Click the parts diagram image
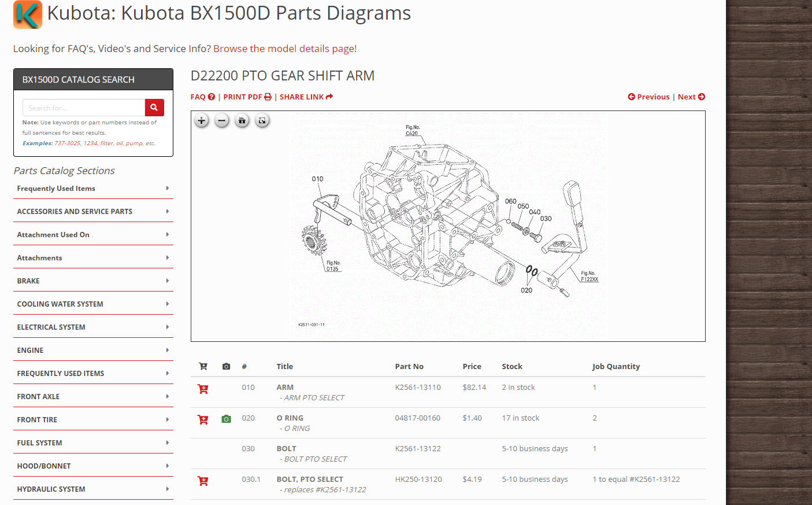The width and height of the screenshot is (812, 505). 448,226
